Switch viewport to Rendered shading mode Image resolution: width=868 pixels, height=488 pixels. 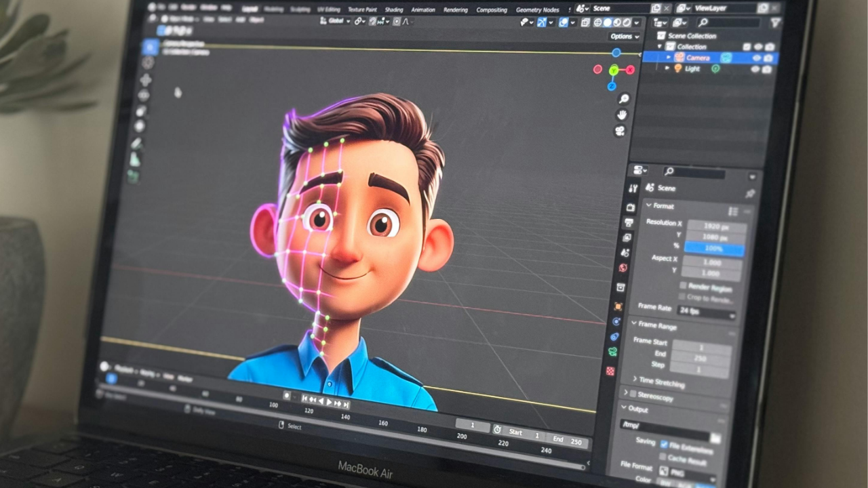(x=625, y=22)
